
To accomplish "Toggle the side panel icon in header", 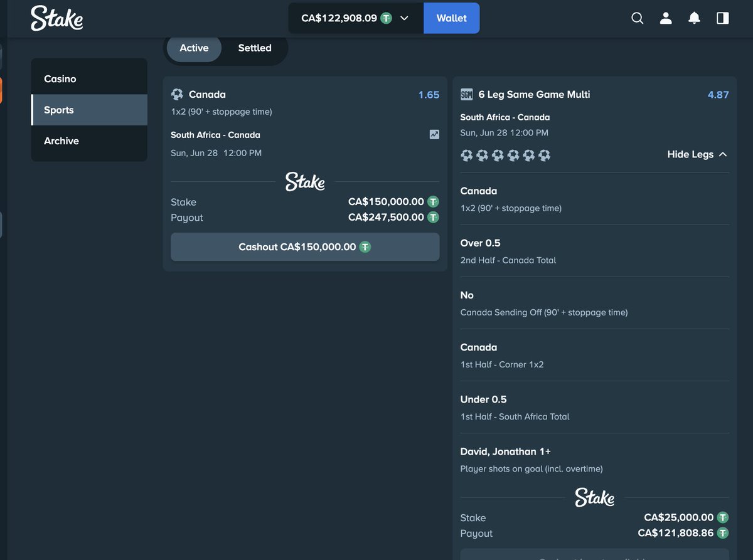I will [x=723, y=18].
